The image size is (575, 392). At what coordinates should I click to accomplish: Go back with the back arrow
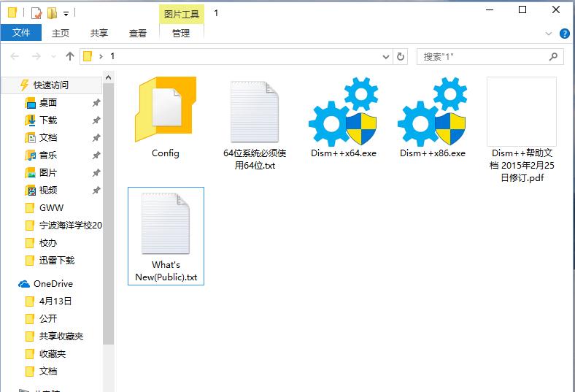(x=15, y=56)
